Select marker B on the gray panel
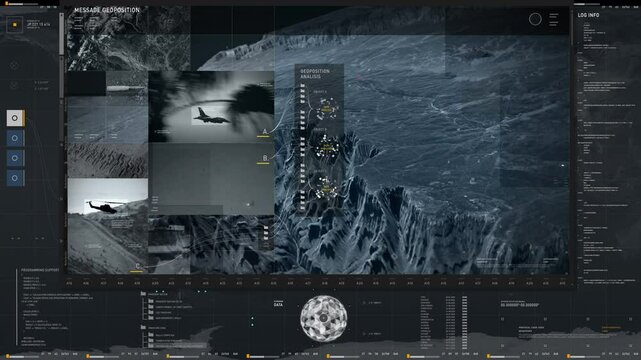 (x=264, y=159)
